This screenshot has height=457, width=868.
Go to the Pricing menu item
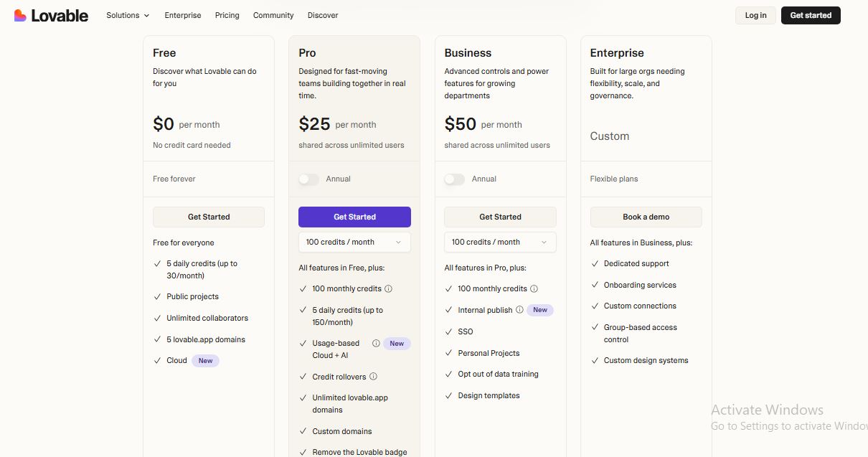coord(227,15)
